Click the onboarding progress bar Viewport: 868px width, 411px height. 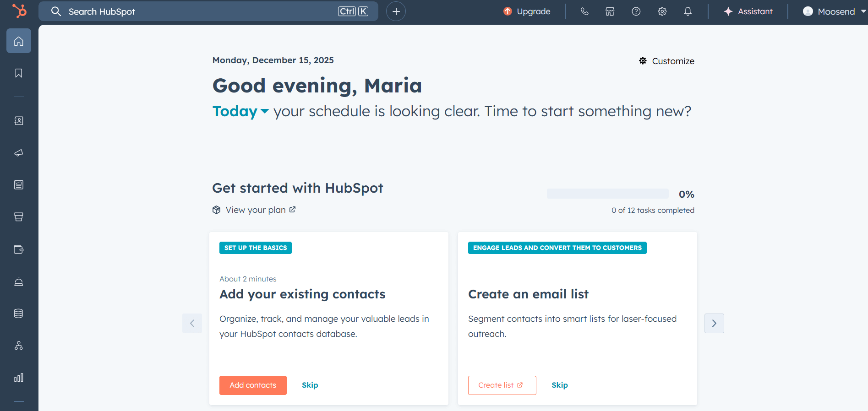click(x=608, y=194)
